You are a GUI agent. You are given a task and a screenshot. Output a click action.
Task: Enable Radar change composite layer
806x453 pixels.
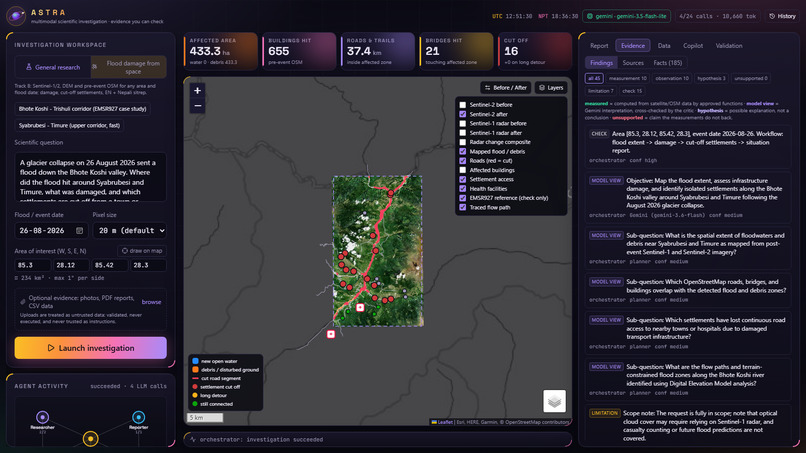[x=463, y=142]
